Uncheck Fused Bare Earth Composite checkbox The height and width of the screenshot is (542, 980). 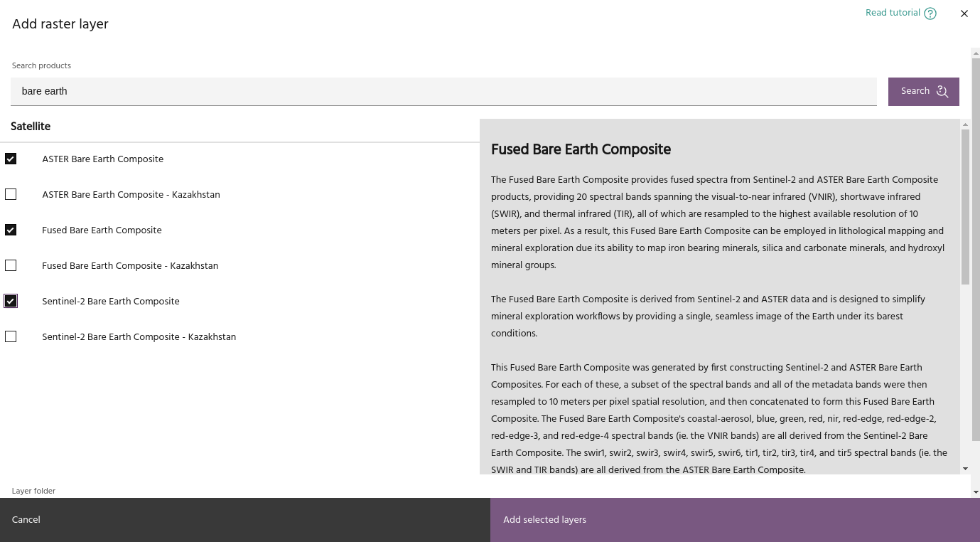[x=11, y=230]
